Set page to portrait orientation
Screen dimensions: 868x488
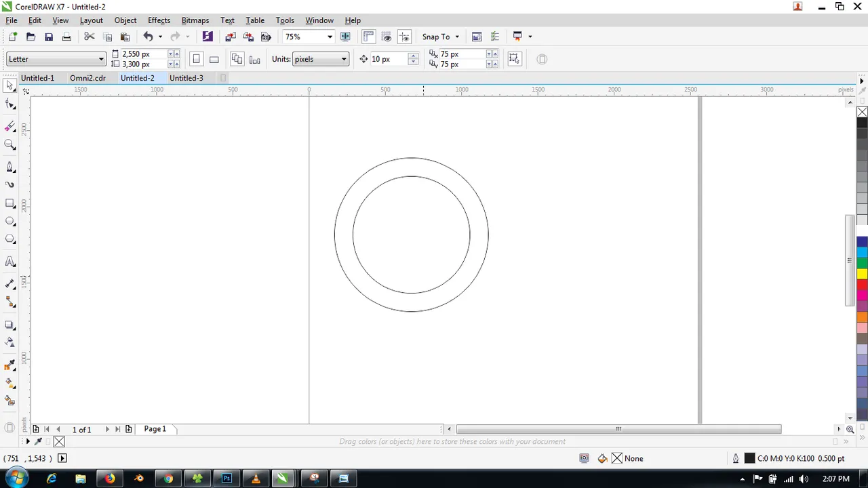point(196,59)
